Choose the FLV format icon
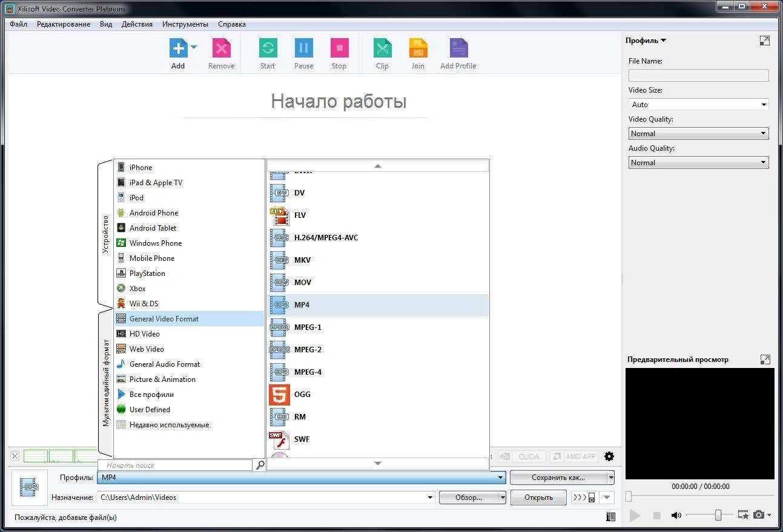 pos(279,215)
